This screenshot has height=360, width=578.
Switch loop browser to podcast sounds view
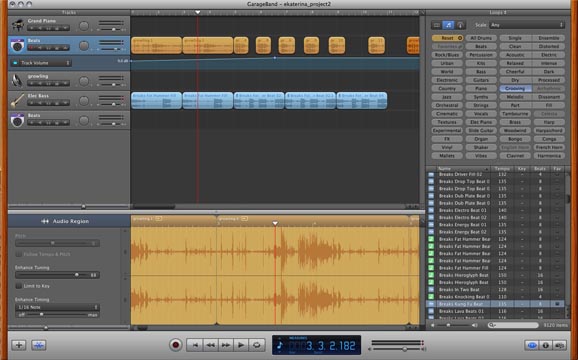pos(460,25)
